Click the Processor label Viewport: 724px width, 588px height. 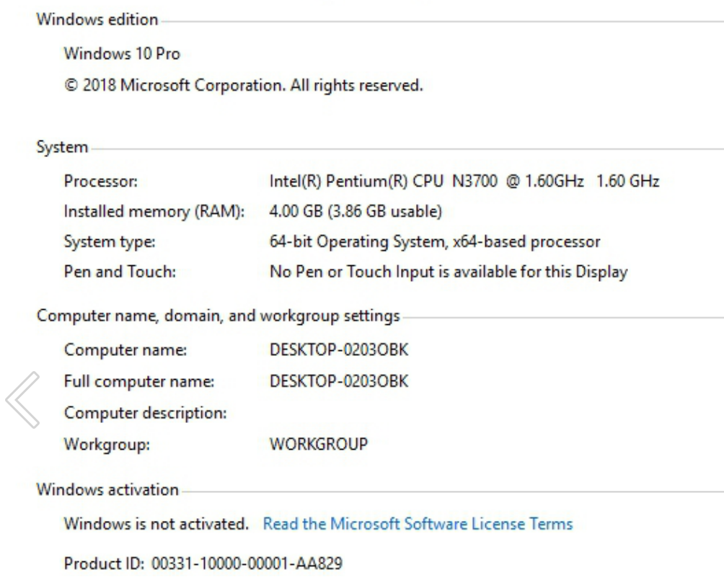point(101,181)
